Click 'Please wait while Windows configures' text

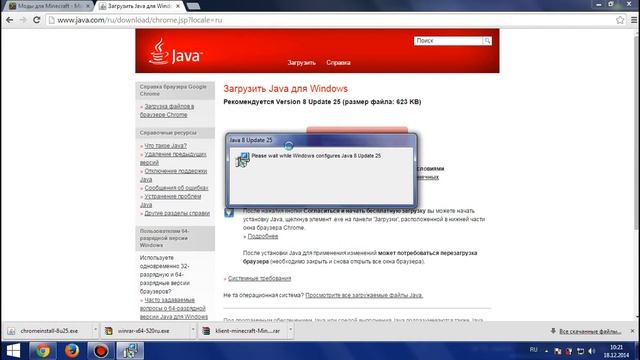(316, 156)
